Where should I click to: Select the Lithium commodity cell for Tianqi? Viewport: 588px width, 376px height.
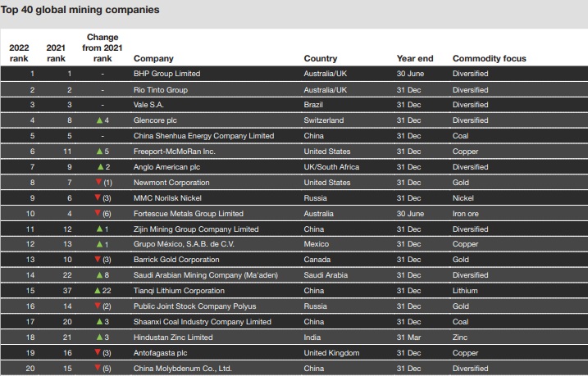465,291
